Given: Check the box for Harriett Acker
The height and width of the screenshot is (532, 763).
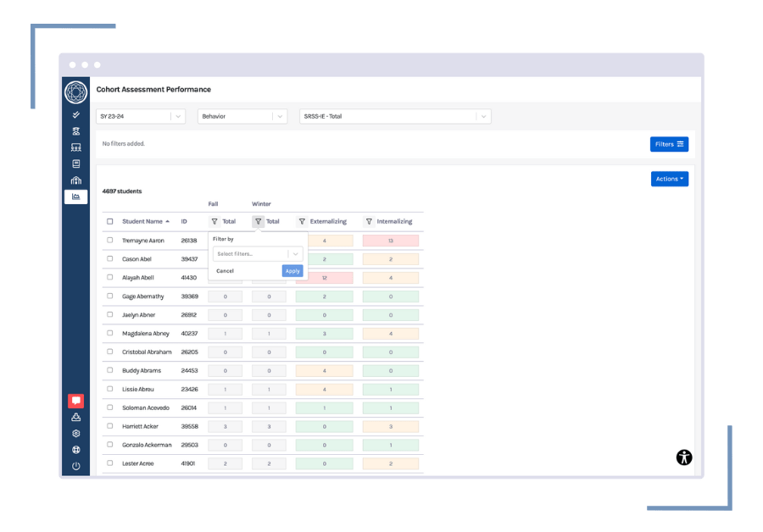Looking at the screenshot, I should [110, 426].
